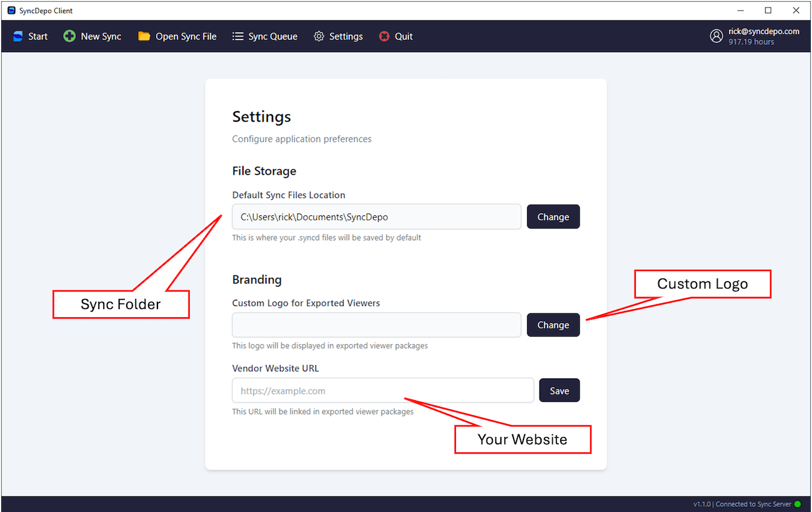Click the yellow Open Sync File folder icon
The width and height of the screenshot is (812, 512).
142,36
